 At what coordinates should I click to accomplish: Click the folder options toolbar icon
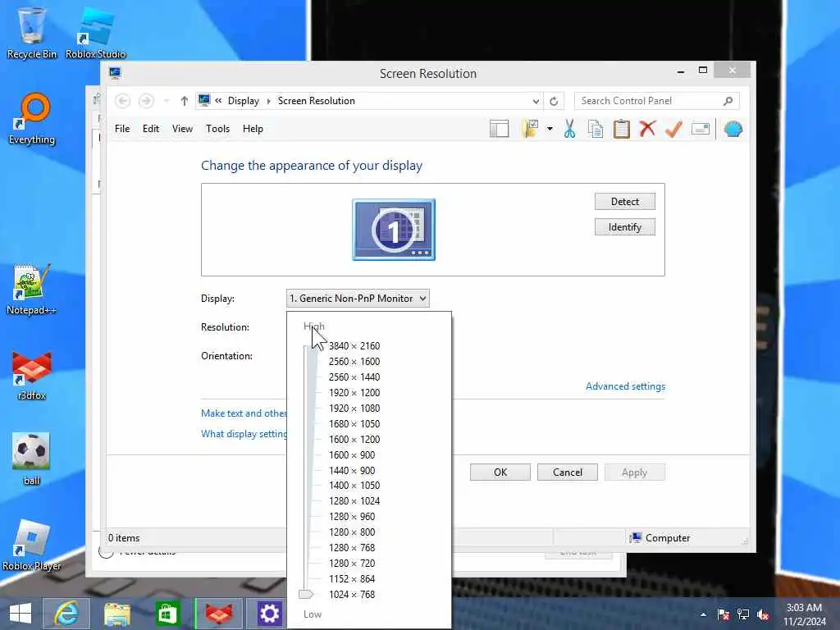coord(529,129)
